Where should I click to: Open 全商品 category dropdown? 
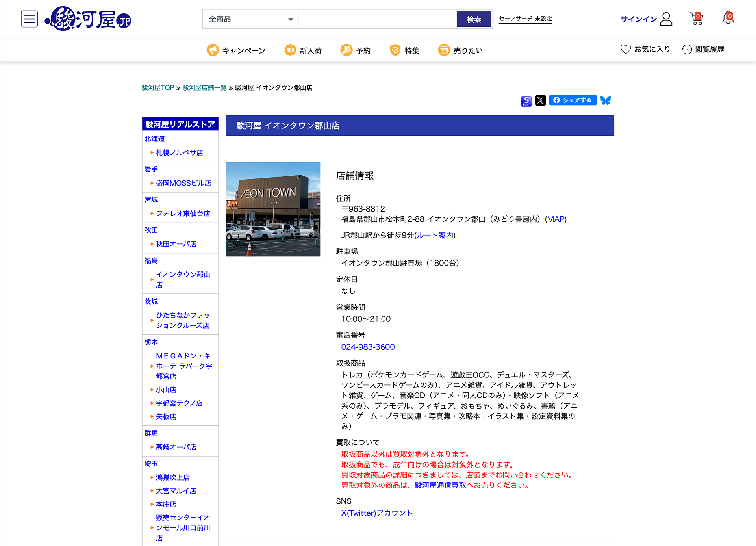pos(251,19)
